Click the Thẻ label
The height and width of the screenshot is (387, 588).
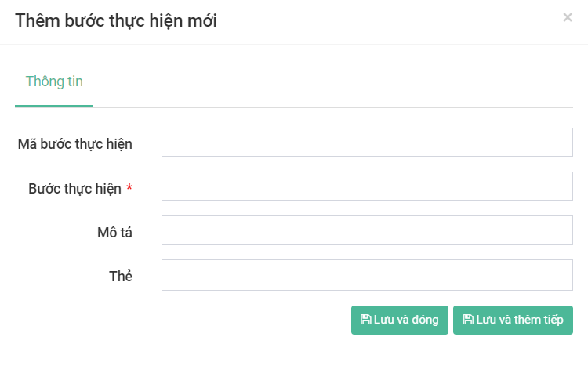121,276
